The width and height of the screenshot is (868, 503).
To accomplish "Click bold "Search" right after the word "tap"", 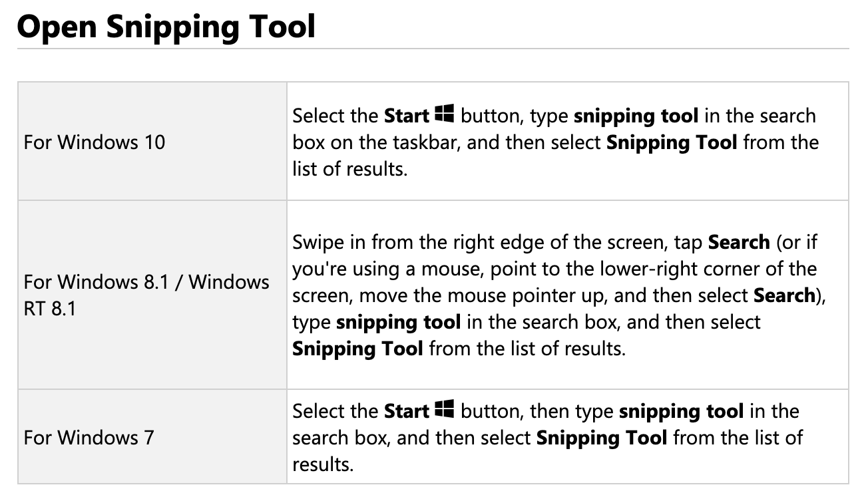I will [739, 242].
